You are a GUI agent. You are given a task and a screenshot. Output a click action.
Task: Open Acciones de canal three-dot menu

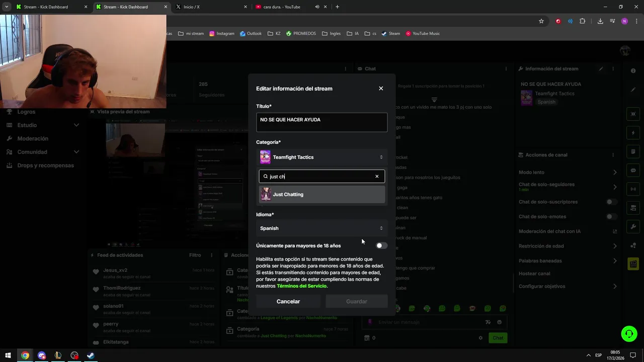point(613,155)
